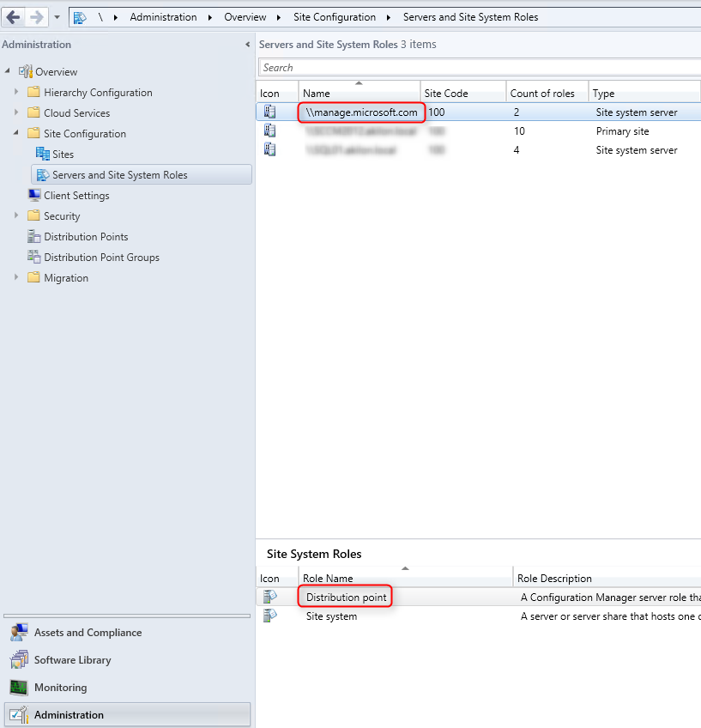This screenshot has width=701, height=728.
Task: Click the Migration folder icon
Action: pyautogui.click(x=33, y=277)
